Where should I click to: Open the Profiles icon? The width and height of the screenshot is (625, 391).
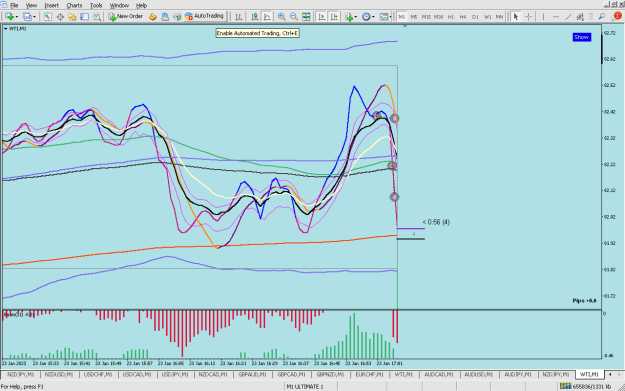pos(27,16)
